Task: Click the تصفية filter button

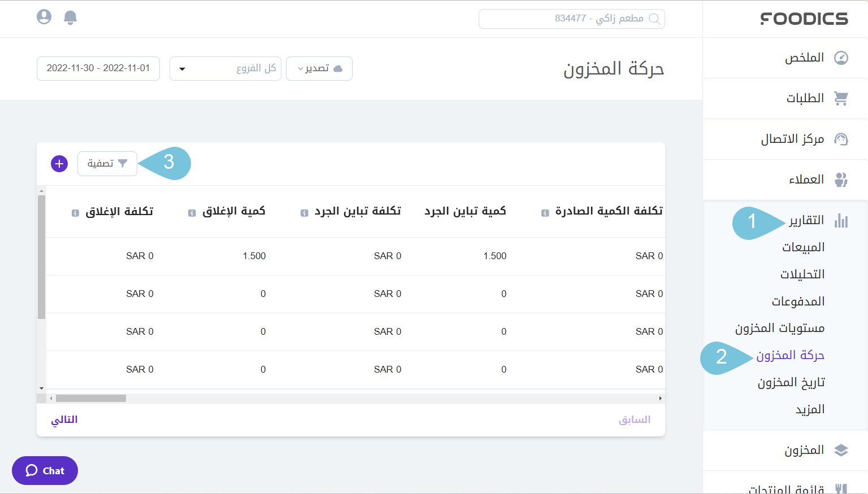Action: (107, 163)
